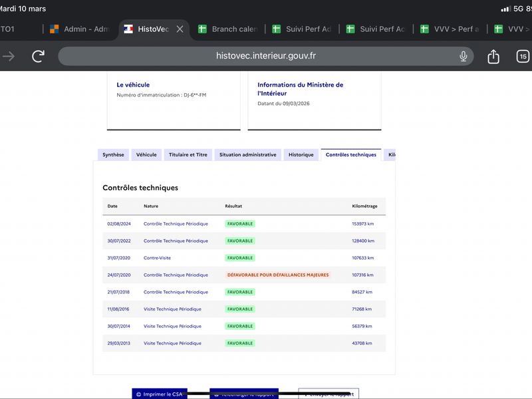Click the 02/08/2024 contrôle technique row

tap(244, 224)
